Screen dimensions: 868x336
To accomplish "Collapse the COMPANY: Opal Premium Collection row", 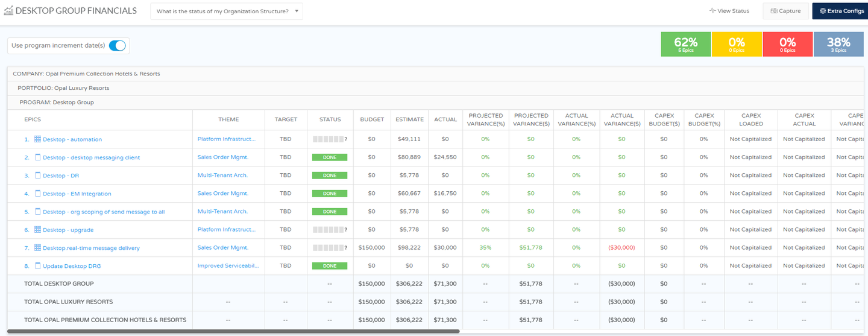I will tap(86, 74).
